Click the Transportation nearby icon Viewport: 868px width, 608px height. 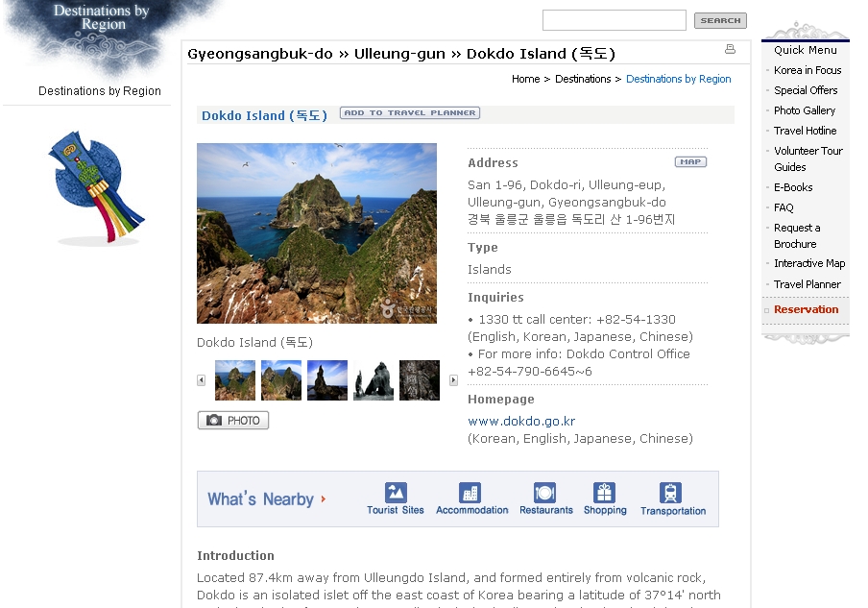pos(671,494)
